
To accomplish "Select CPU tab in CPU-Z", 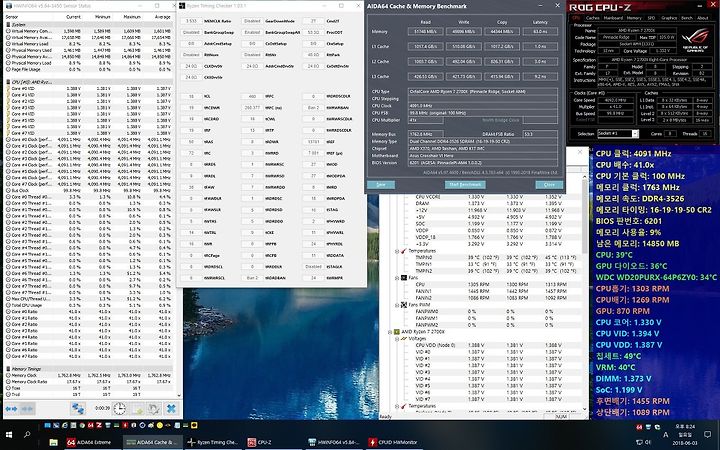I will [576, 18].
